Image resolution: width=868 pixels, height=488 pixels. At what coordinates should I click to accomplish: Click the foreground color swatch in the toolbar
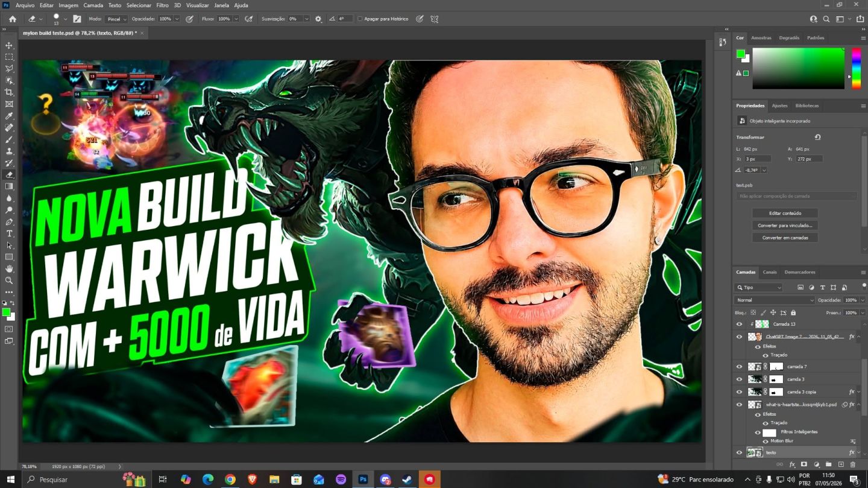coord(6,312)
